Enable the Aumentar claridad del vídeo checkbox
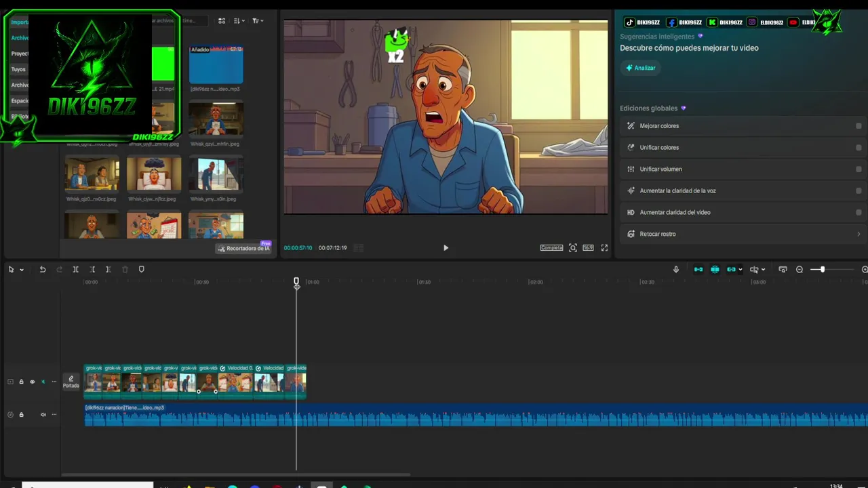Image resolution: width=868 pixels, height=488 pixels. point(859,212)
